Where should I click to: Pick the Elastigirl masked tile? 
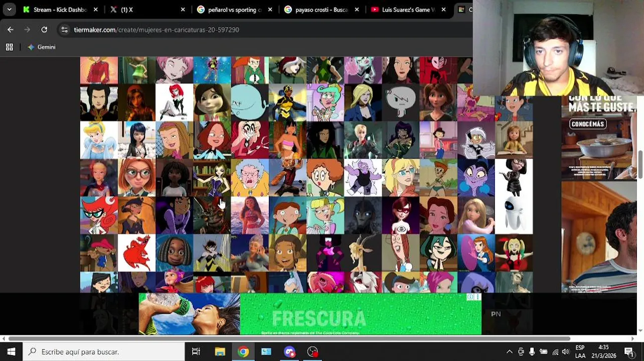[x=401, y=215]
